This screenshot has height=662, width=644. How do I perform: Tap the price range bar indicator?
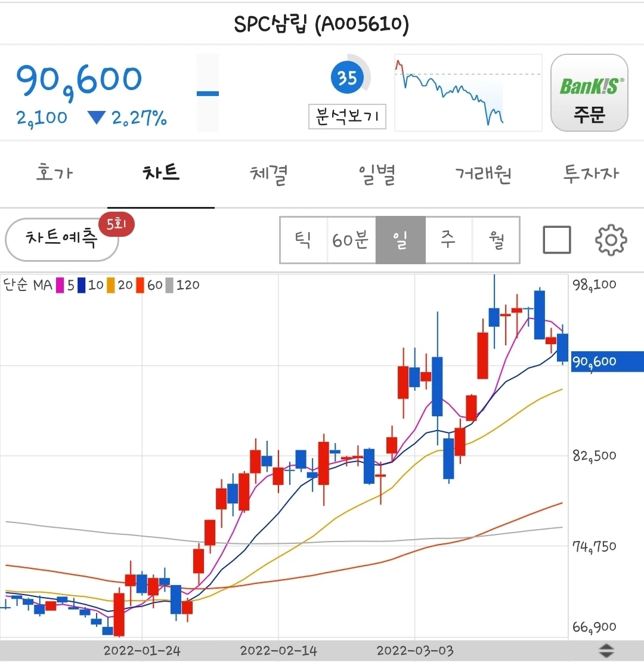tap(208, 93)
